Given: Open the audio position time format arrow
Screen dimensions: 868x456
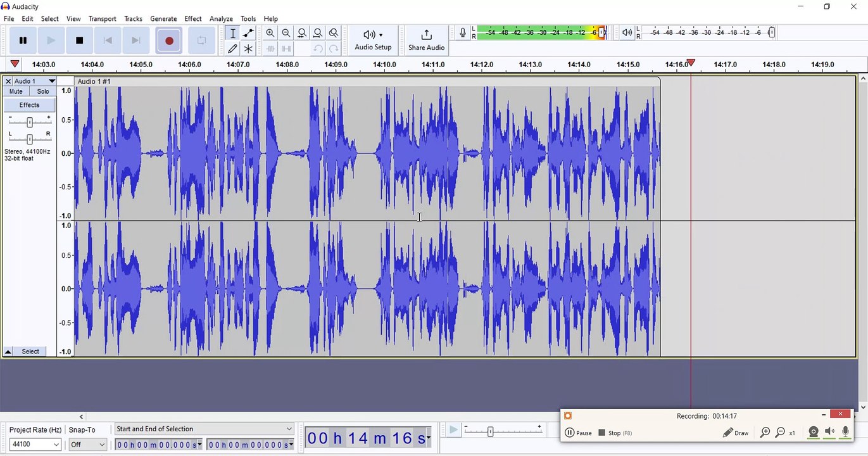Looking at the screenshot, I should pyautogui.click(x=429, y=438).
